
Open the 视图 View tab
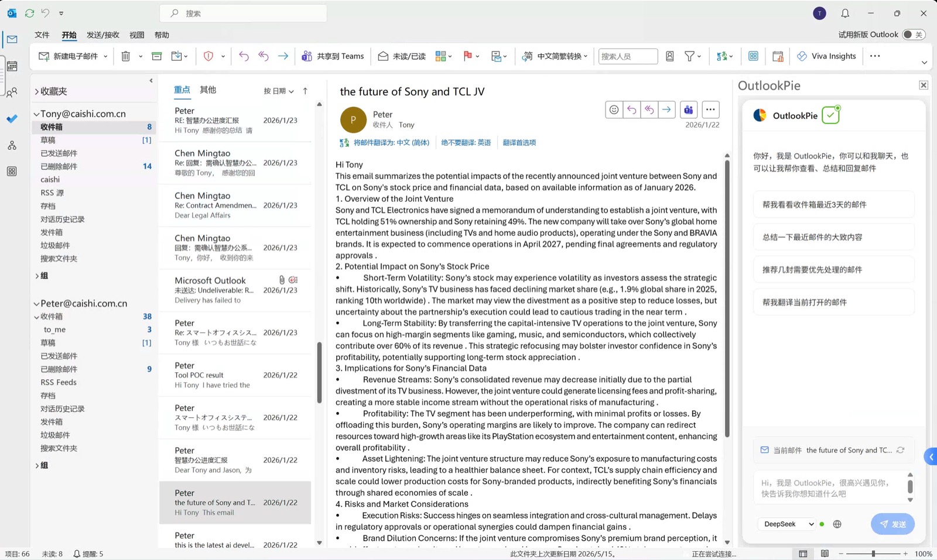137,35
